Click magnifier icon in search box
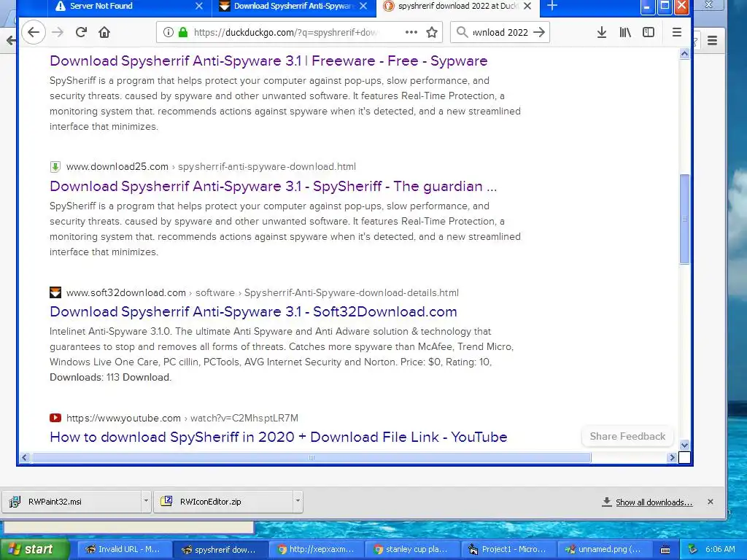This screenshot has height=560, width=747. [x=462, y=32]
